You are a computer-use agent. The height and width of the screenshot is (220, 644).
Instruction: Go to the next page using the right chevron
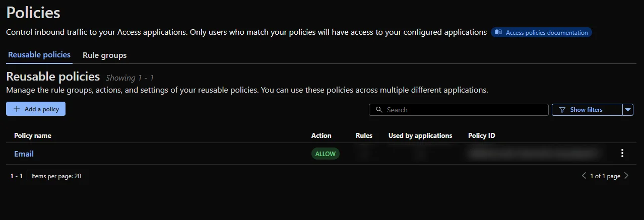point(626,176)
